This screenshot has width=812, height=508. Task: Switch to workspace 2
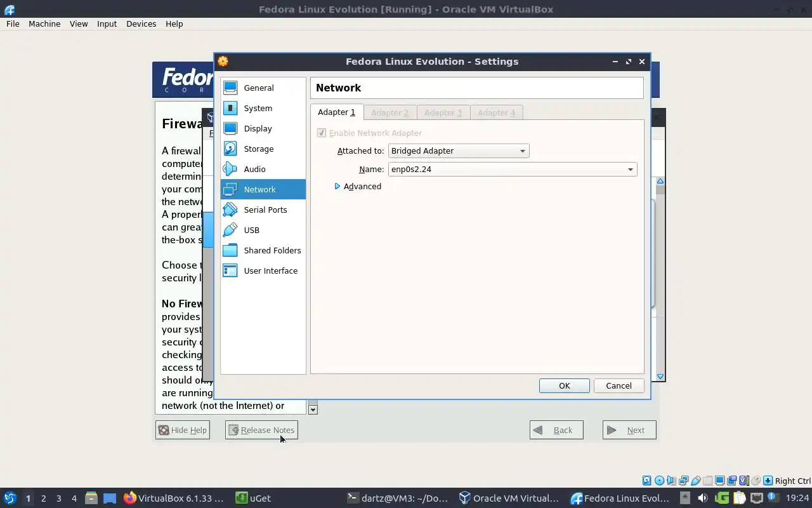click(43, 498)
